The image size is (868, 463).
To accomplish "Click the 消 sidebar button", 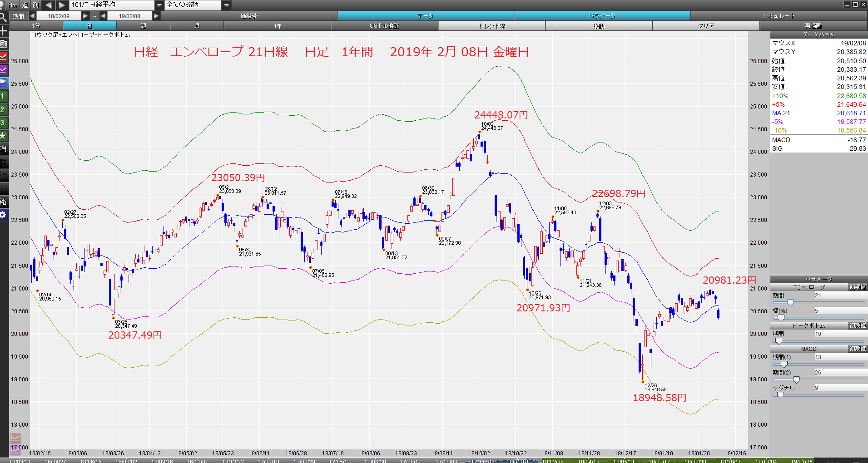I will (x=4, y=149).
